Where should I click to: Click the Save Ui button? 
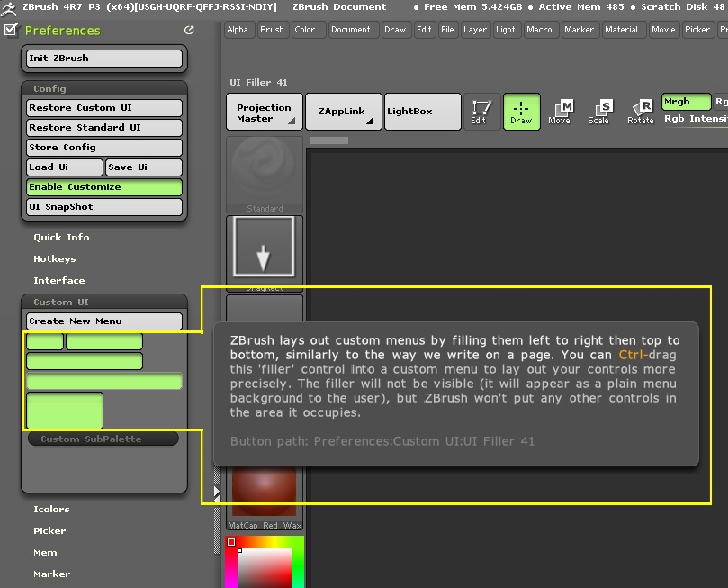(144, 167)
